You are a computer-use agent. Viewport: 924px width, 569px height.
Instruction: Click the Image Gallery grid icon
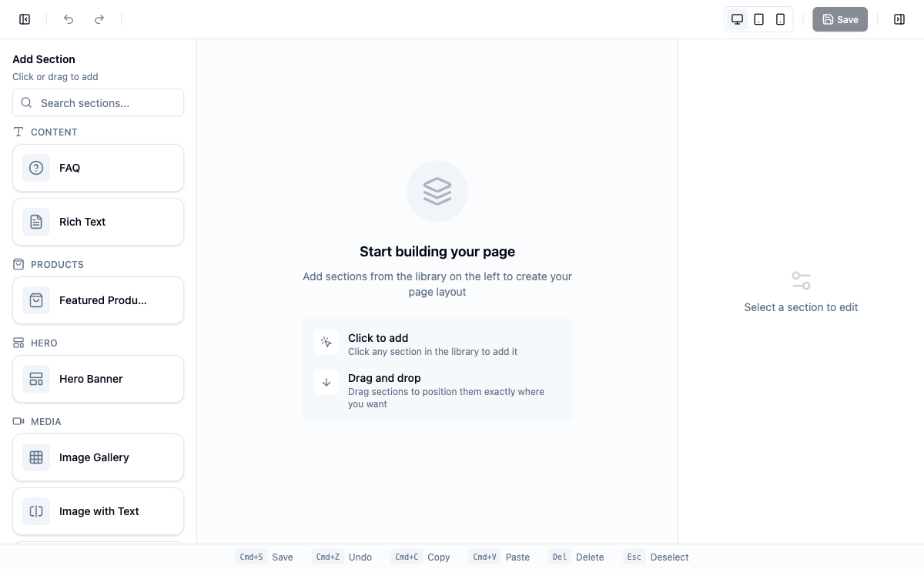(36, 457)
